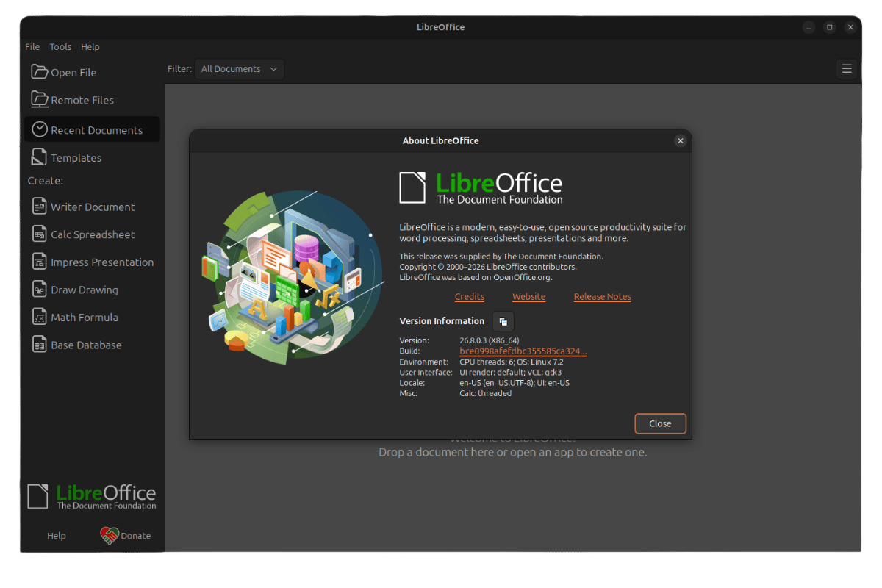Click the Recent Documents clock icon
This screenshot has height=588, width=882.
39,129
